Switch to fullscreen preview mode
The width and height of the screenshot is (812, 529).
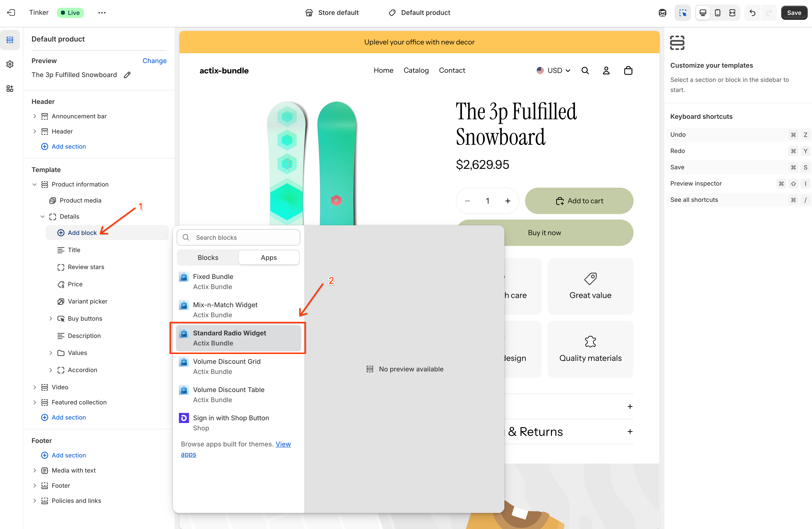point(732,13)
